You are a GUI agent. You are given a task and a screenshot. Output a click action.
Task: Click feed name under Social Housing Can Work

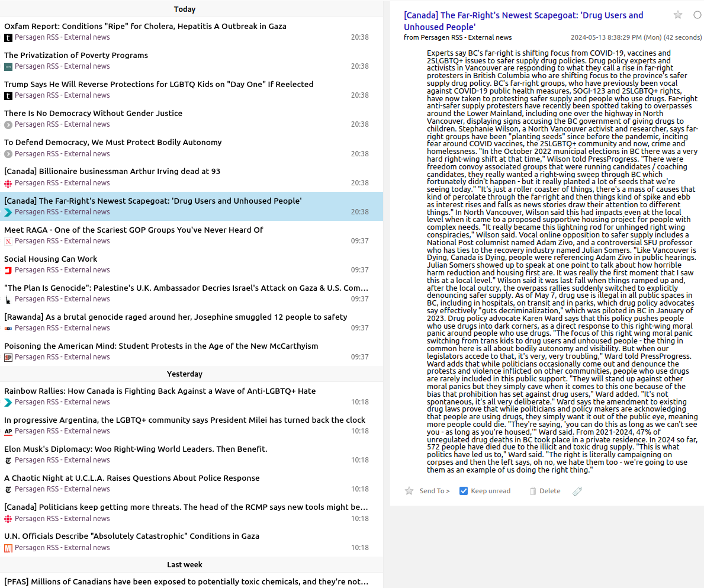pyautogui.click(x=62, y=270)
